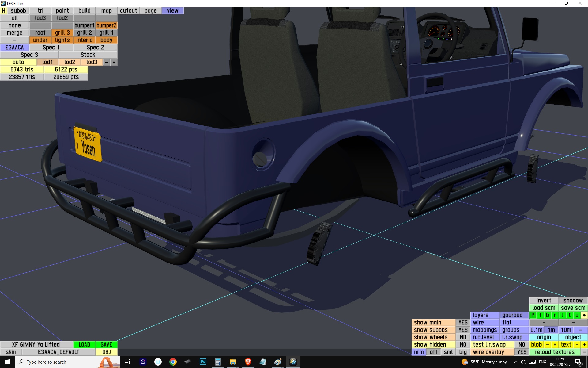Viewport: 588px width, 368px height.
Task: Toggle the green P layer button
Action: click(x=533, y=315)
